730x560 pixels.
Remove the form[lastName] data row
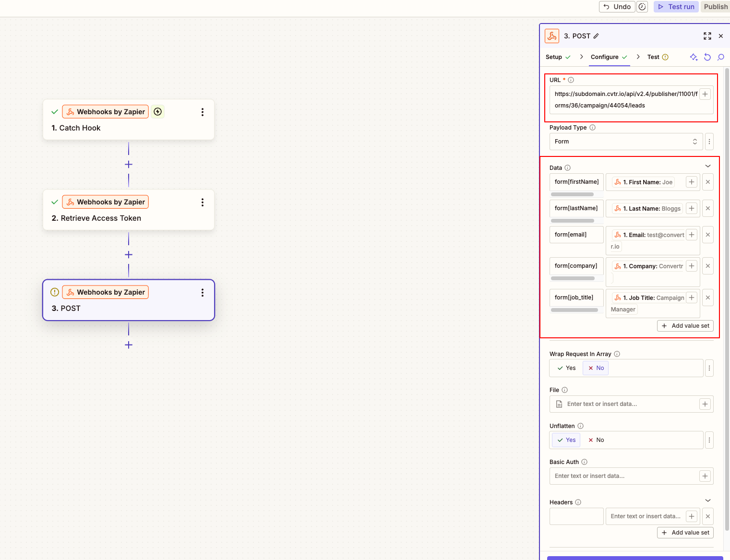click(708, 208)
